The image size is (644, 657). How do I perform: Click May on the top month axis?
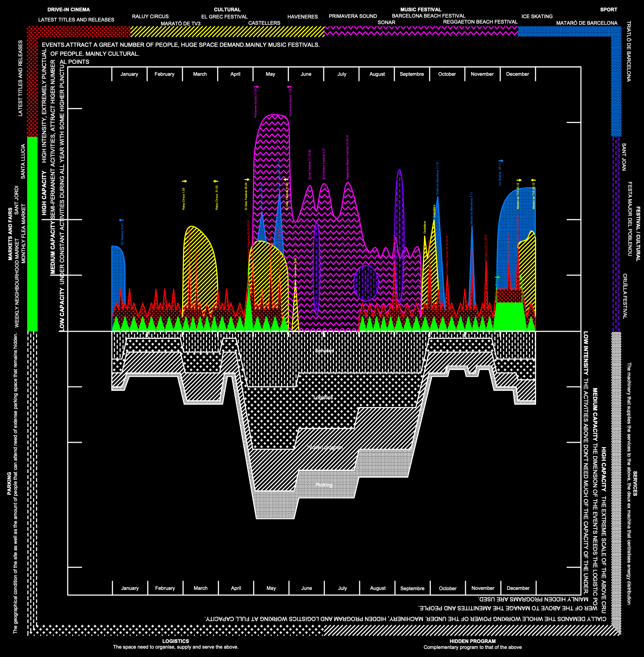pos(270,74)
